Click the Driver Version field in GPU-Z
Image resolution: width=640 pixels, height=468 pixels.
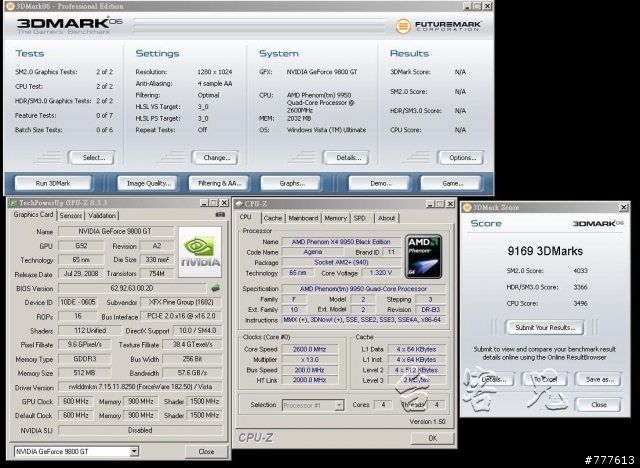140,386
